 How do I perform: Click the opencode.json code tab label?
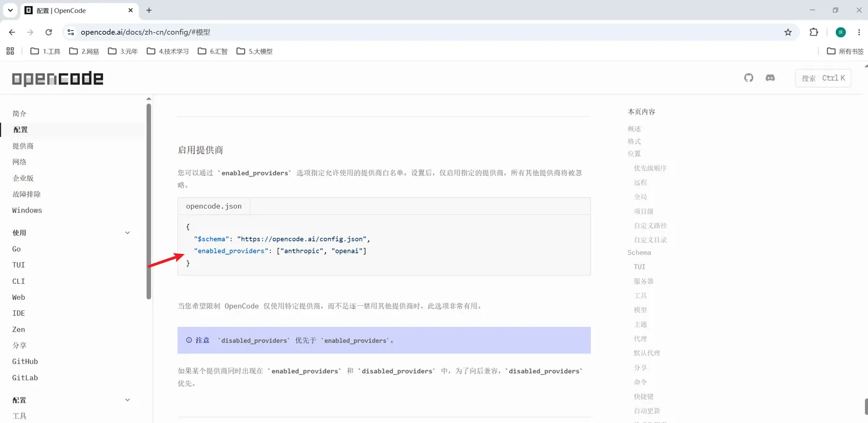[214, 206]
